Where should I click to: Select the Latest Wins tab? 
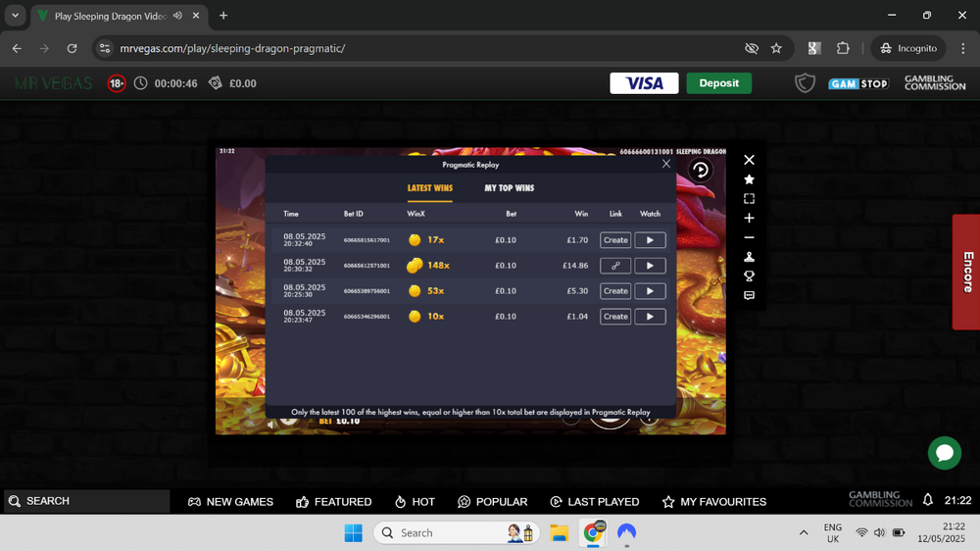click(429, 188)
